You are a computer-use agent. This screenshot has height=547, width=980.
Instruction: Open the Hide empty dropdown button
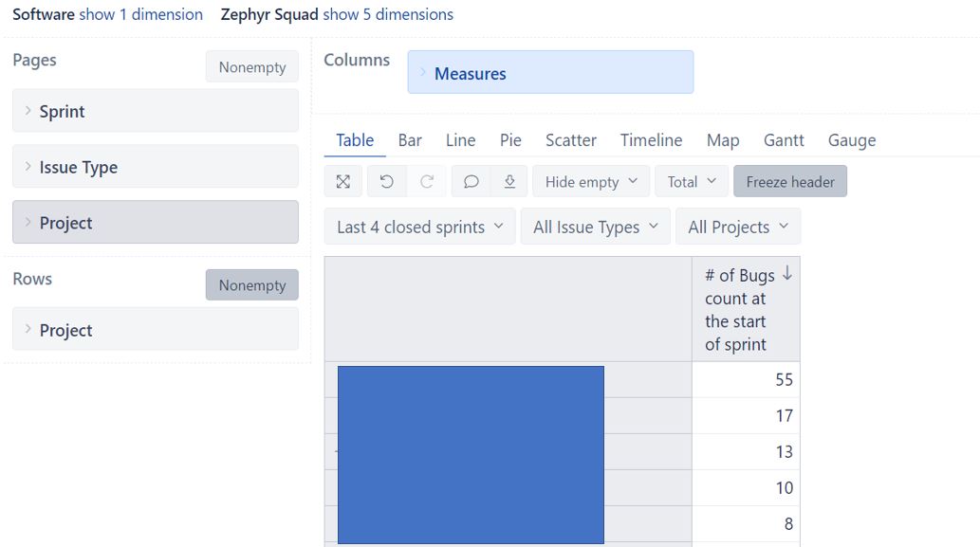click(591, 182)
